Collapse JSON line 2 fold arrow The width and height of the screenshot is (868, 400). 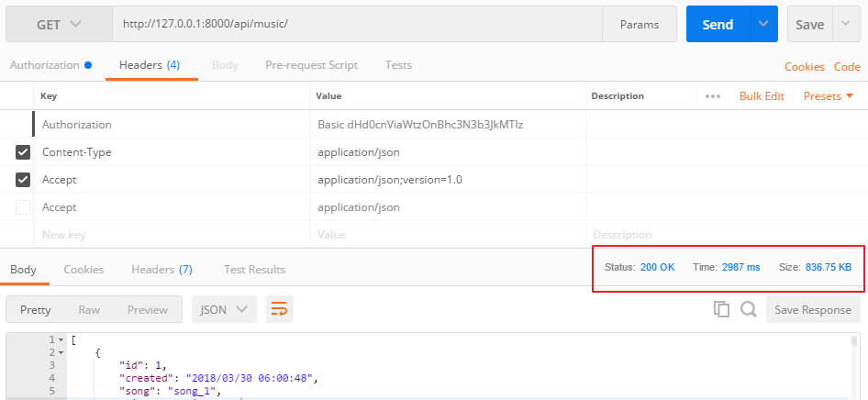[61, 352]
